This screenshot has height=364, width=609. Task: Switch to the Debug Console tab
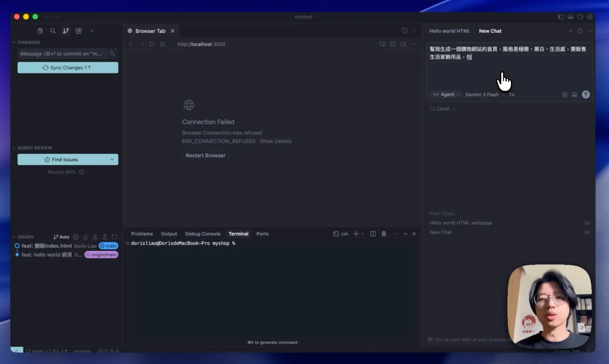[202, 234]
